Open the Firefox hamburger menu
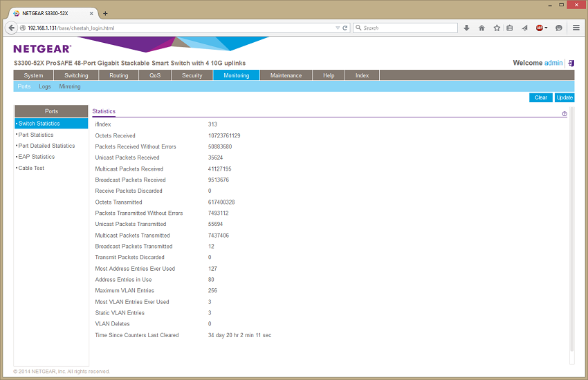The height and width of the screenshot is (380, 588). coord(576,28)
